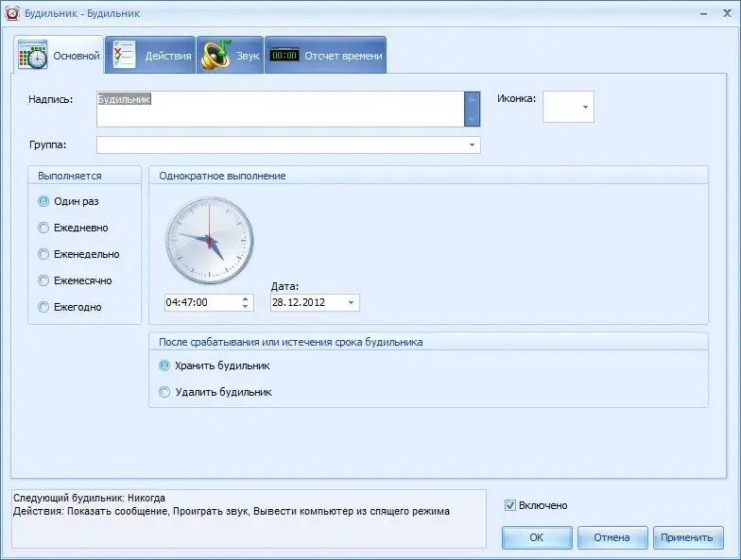Click the 00:00 timer icon of Отсчет времени

click(x=284, y=55)
